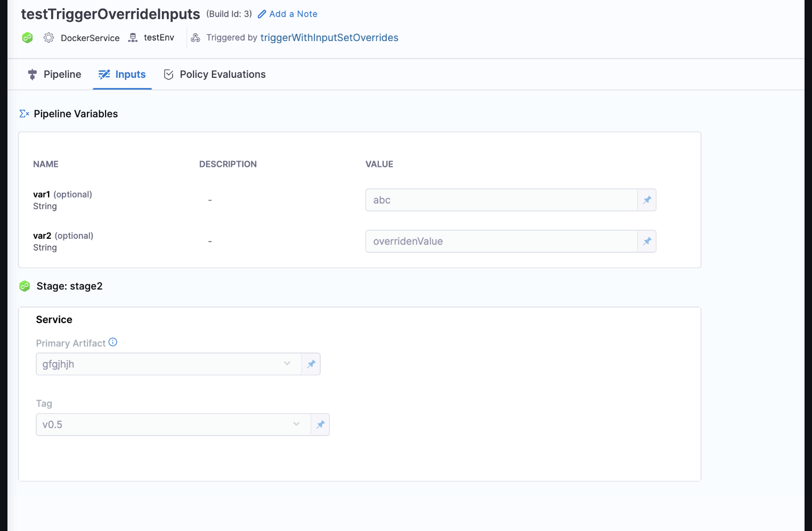Viewport: 812px width, 531px height.
Task: Click the DockerService gear icon
Action: pos(48,38)
